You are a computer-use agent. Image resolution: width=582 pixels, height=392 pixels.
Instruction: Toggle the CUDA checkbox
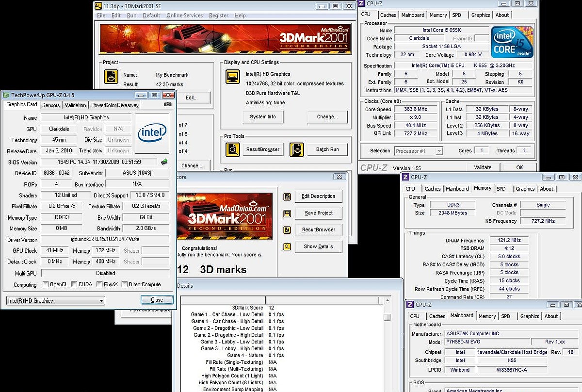pos(73,285)
